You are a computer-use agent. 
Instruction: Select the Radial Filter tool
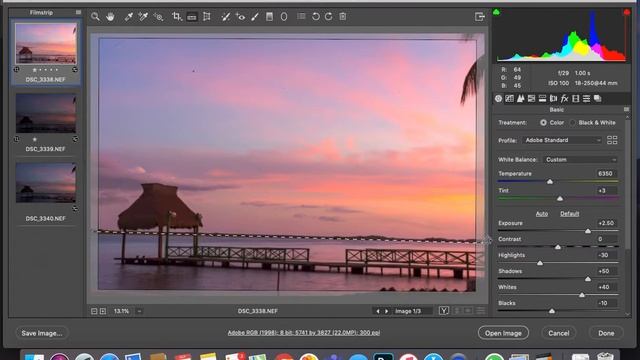click(284, 17)
